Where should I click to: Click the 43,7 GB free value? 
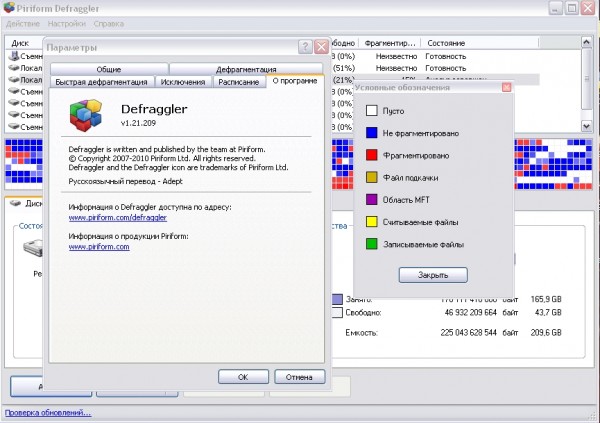[548, 312]
